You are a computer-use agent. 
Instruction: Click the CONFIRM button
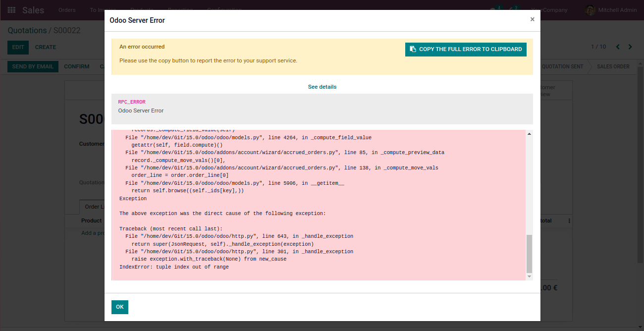tap(77, 66)
